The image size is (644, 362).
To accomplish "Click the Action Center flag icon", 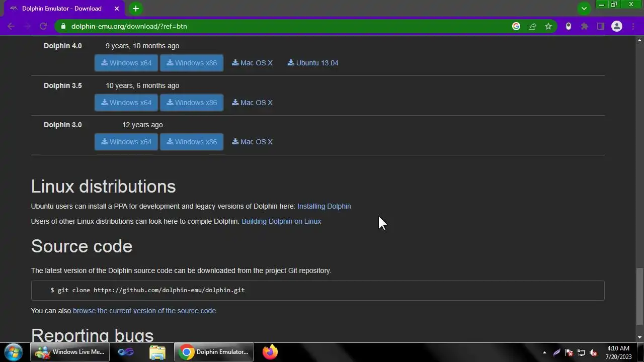I will (569, 352).
